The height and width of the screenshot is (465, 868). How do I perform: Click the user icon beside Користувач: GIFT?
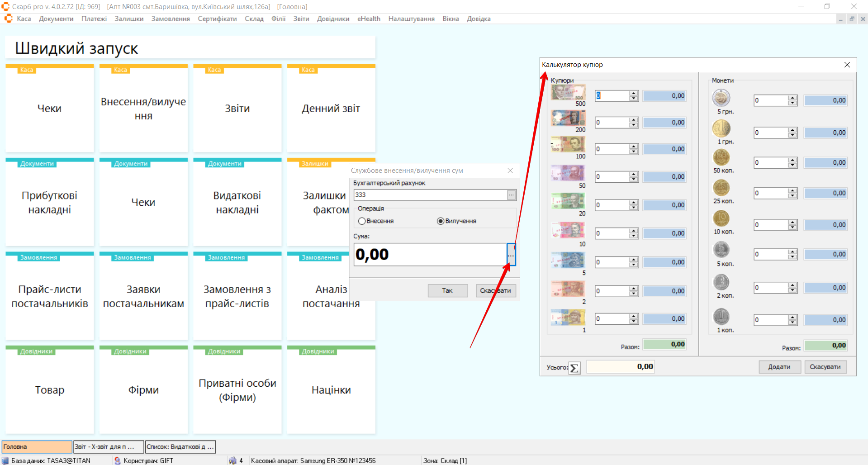tap(118, 460)
